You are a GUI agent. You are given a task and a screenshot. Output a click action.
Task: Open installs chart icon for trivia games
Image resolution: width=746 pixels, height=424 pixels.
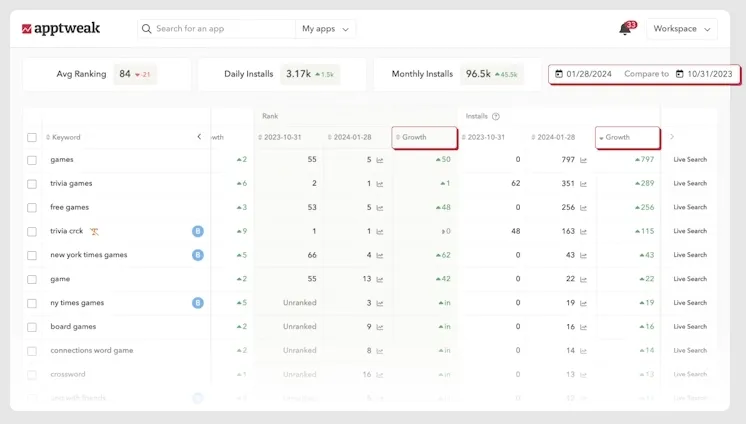[583, 184]
